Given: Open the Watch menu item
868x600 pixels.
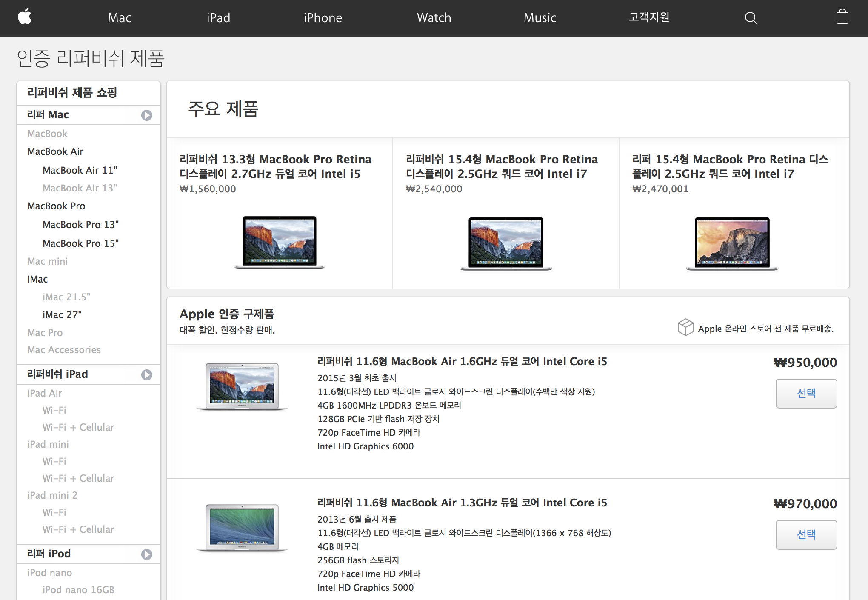Looking at the screenshot, I should point(434,18).
